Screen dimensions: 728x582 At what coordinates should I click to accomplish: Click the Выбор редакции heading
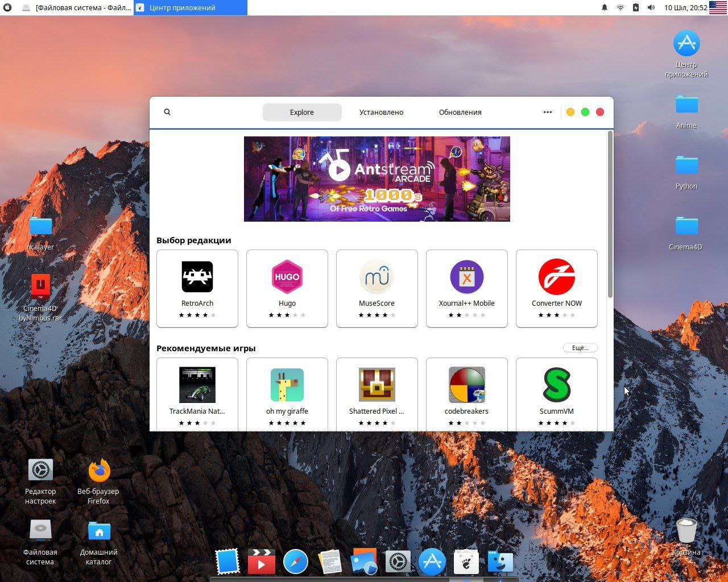click(194, 240)
